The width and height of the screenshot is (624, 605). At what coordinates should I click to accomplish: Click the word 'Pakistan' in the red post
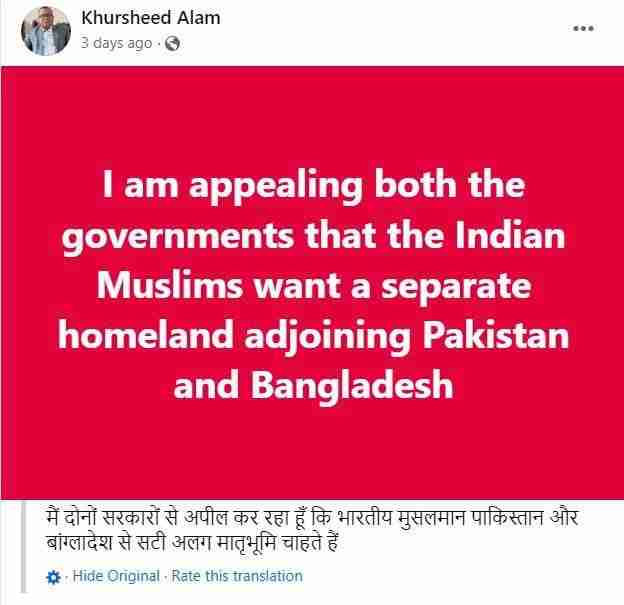[x=495, y=335]
